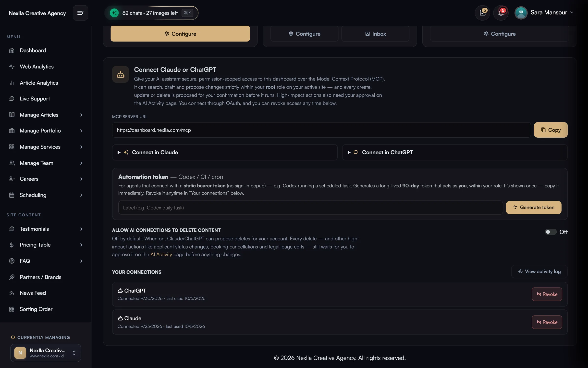Viewport: 588px width, 368px height.
Task: Click the View activity log button
Action: [539, 271]
